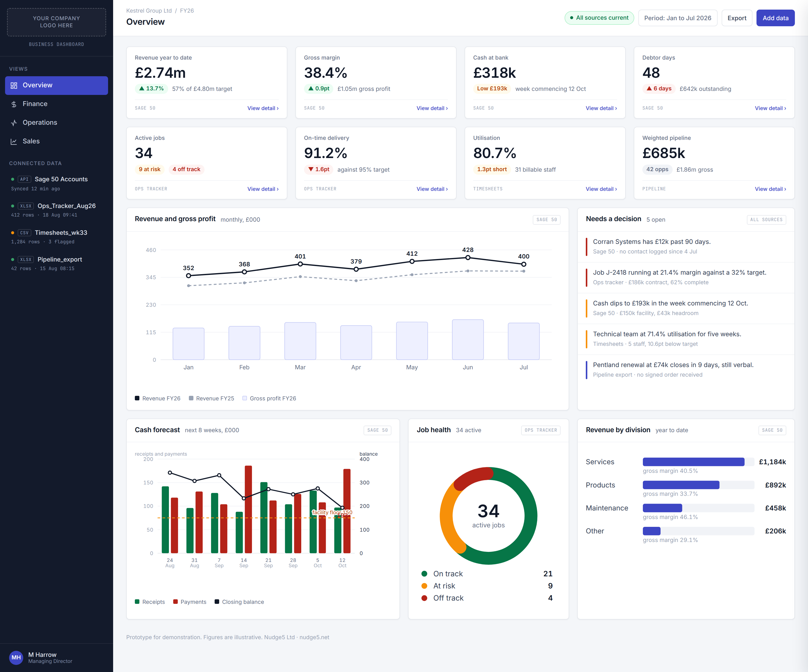The height and width of the screenshot is (672, 808).
Task: Switch to the Sales view
Action: pos(57,142)
